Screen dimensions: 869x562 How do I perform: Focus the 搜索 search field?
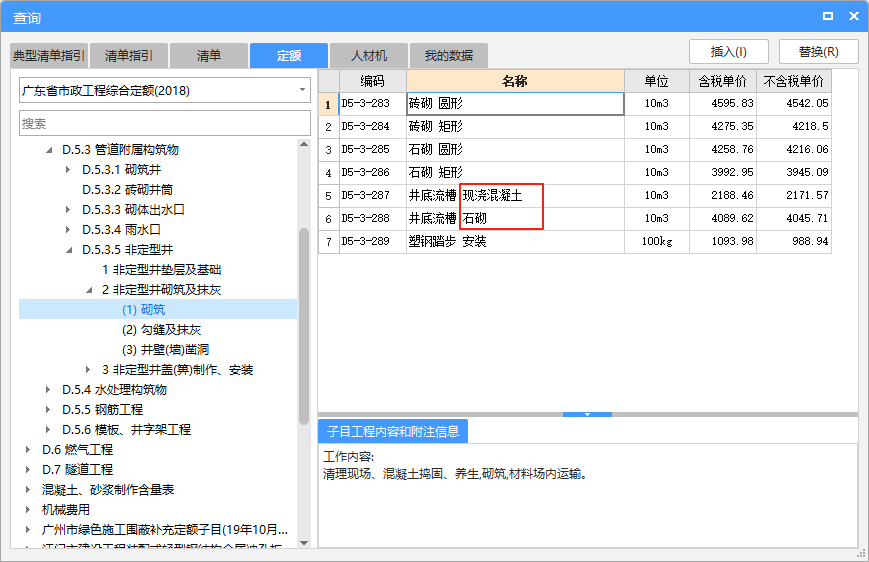pyautogui.click(x=165, y=123)
